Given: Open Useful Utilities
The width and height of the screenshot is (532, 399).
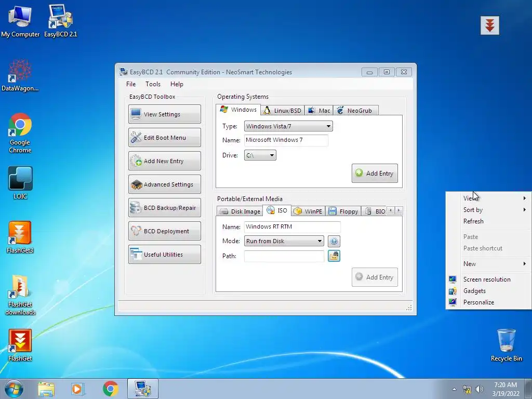Looking at the screenshot, I should point(165,255).
